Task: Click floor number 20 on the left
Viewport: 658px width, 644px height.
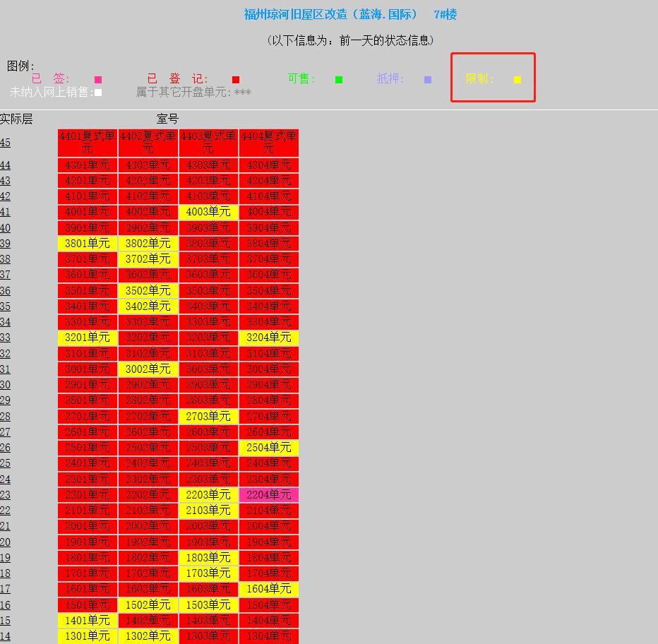Action: click(5, 541)
